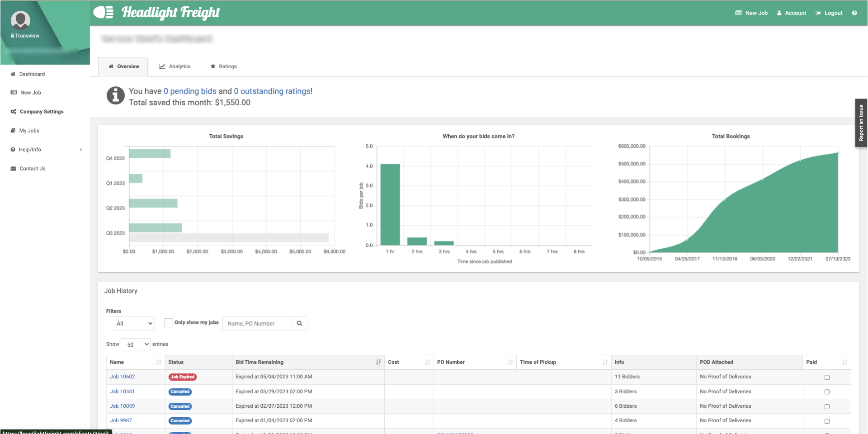
Task: Switch to the Overview tab
Action: tap(123, 66)
